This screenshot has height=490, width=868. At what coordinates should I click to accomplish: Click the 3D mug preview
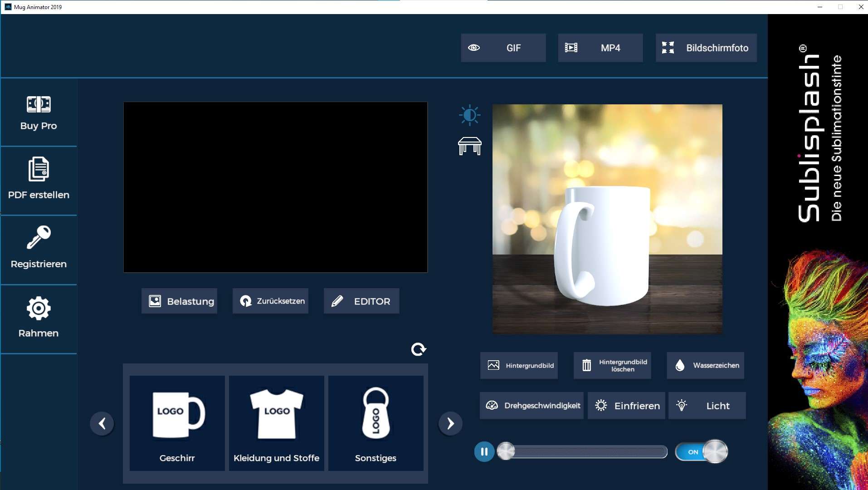click(607, 219)
